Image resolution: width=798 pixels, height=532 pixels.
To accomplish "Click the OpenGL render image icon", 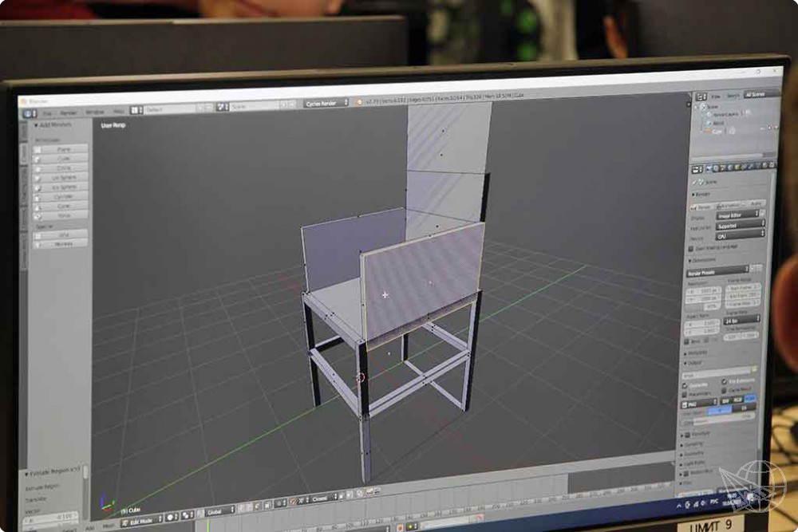I will 370,491.
